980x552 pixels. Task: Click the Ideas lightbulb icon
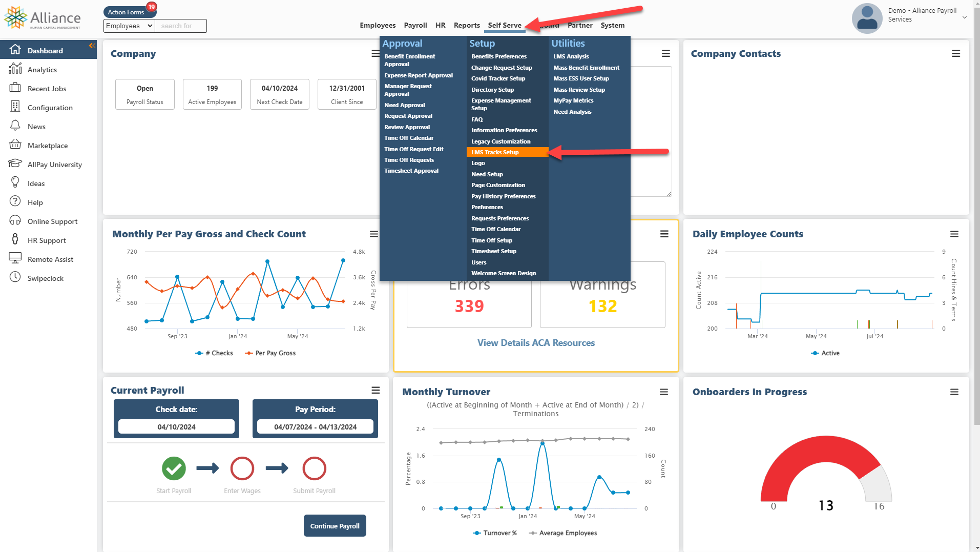pyautogui.click(x=15, y=182)
